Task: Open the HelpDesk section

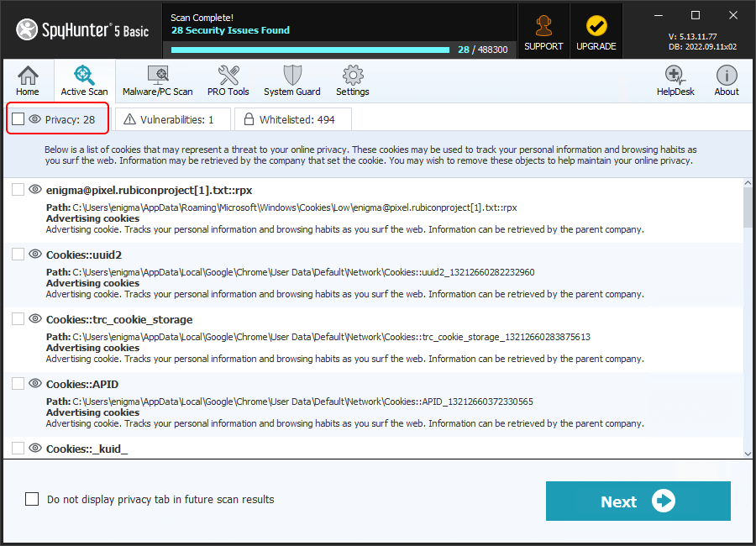Action: 675,81
